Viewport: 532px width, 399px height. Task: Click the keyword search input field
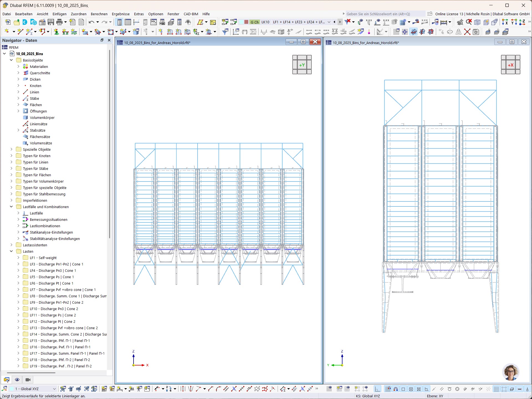385,14
